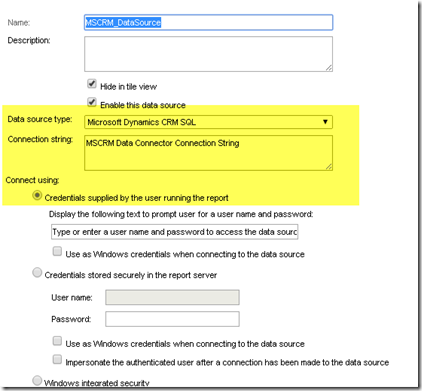
Task: Check Use as Windows credentials under prompt text
Action: (57, 251)
